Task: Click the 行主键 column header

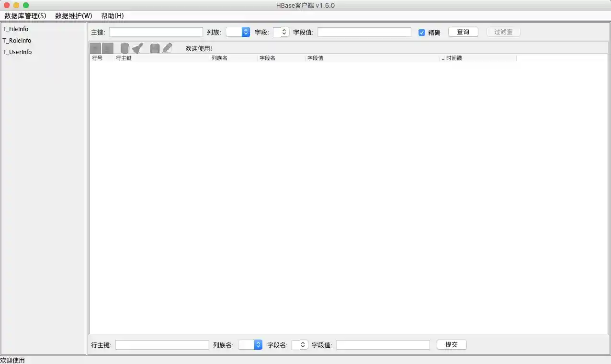Action: click(162, 58)
